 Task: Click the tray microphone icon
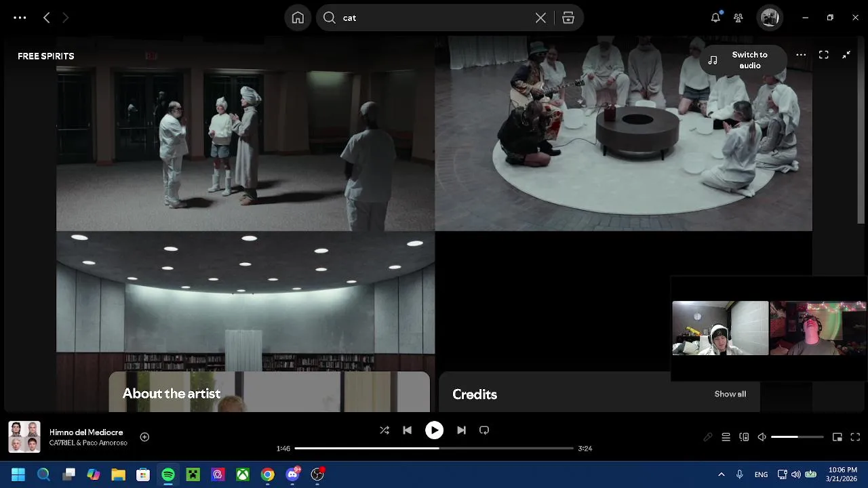[x=740, y=474]
